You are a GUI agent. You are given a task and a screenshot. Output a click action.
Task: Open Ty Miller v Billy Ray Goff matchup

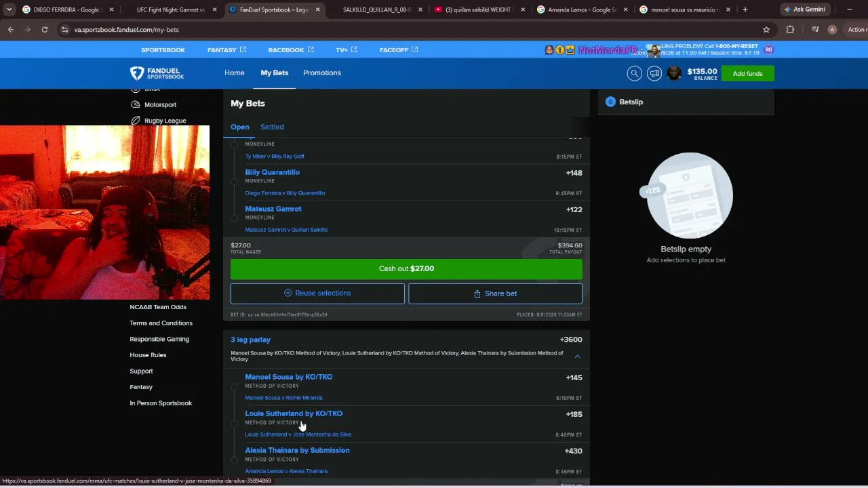click(275, 157)
